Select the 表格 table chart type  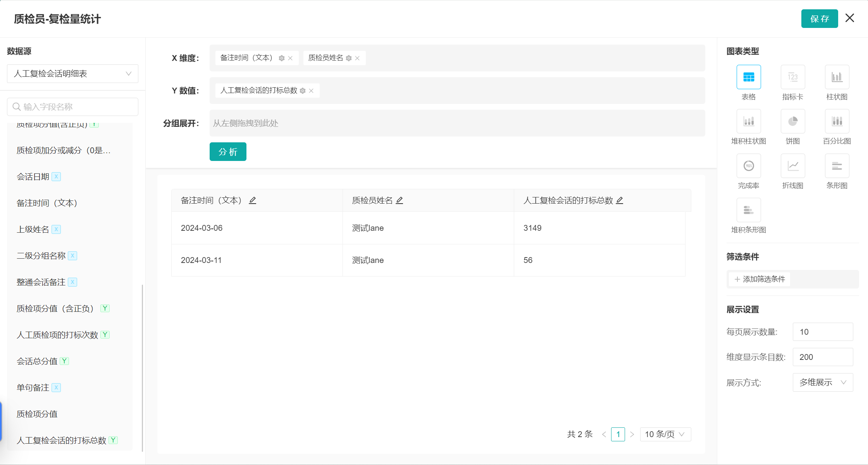click(x=748, y=77)
